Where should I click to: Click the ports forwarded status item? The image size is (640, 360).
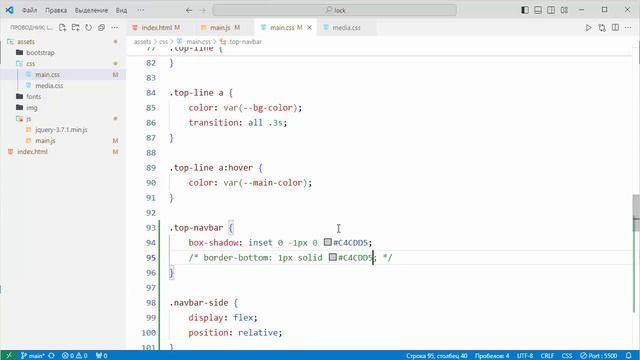[x=101, y=356]
